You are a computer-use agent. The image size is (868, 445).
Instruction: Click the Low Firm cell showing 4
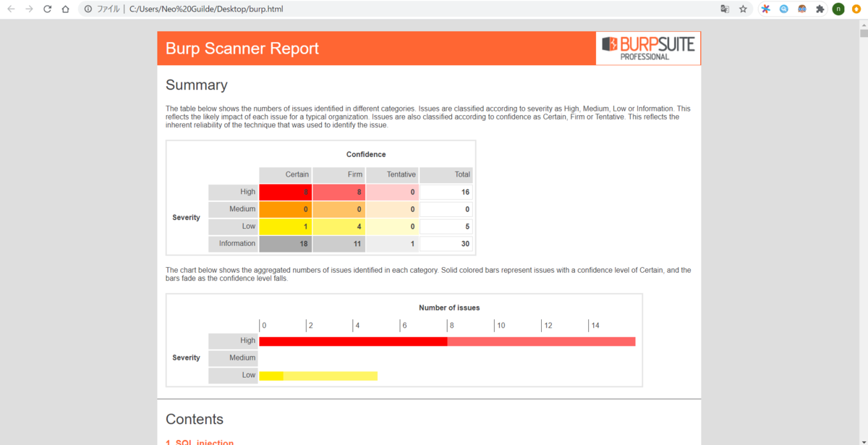pyautogui.click(x=339, y=226)
